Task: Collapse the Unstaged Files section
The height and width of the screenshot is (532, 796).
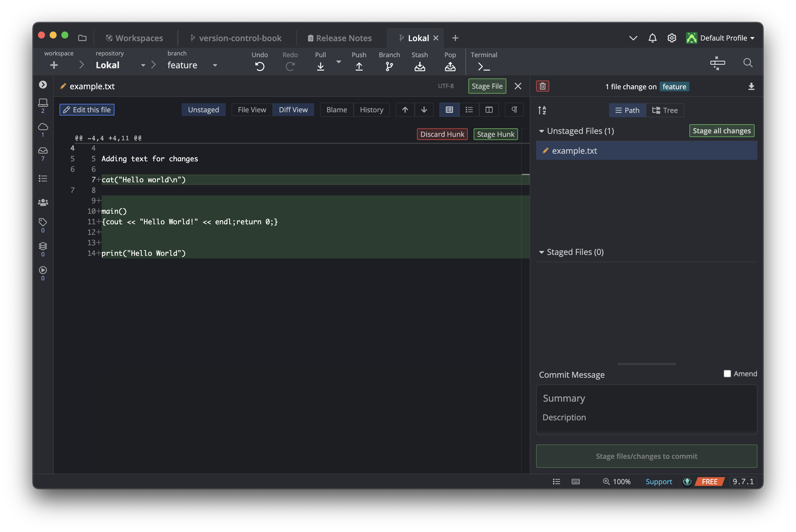Action: [541, 131]
